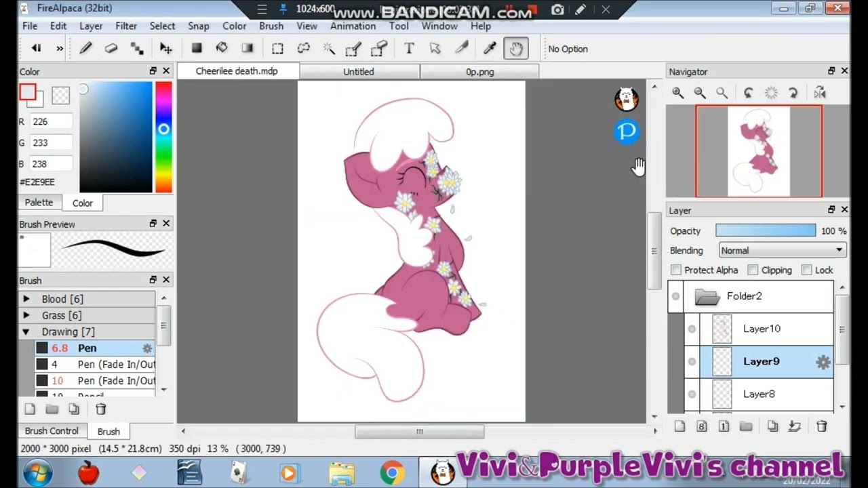
Task: Select the Eraser tool
Action: click(x=111, y=48)
